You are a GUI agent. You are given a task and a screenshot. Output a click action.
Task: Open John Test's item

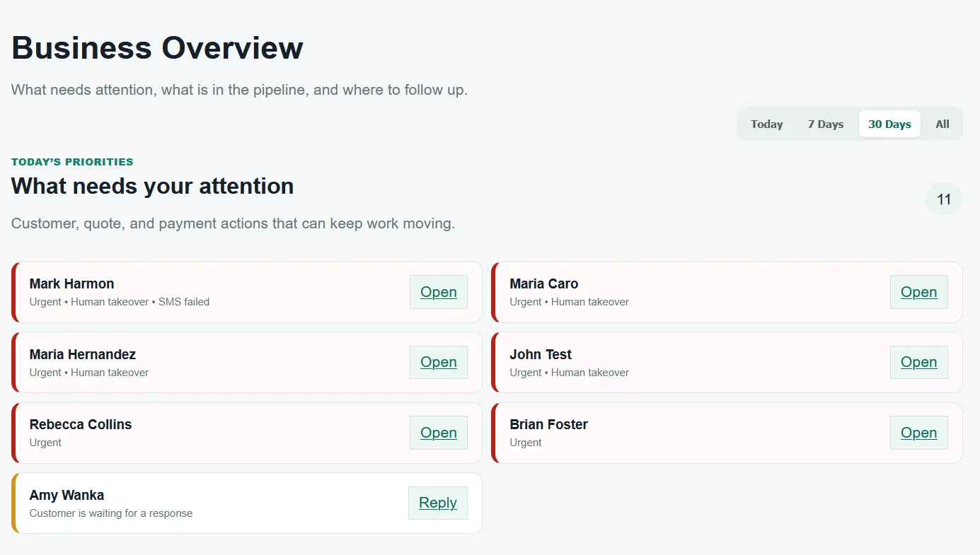pos(919,362)
